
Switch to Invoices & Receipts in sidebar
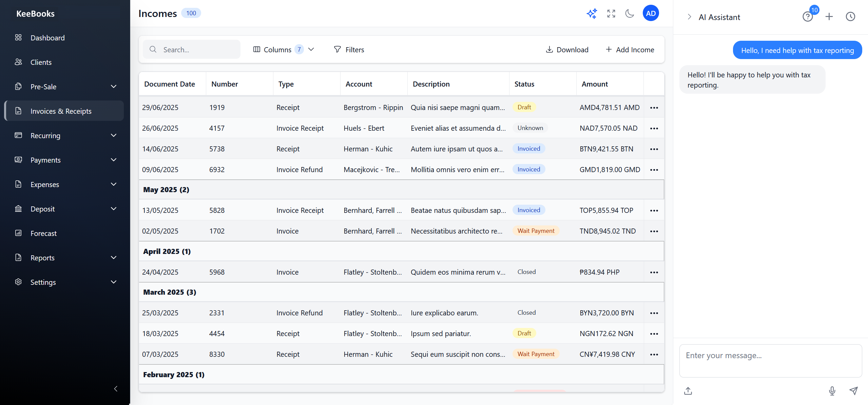pyautogui.click(x=61, y=111)
